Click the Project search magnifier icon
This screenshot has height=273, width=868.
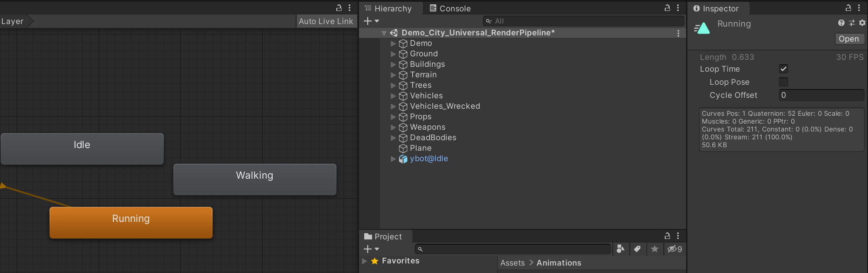pyautogui.click(x=420, y=249)
